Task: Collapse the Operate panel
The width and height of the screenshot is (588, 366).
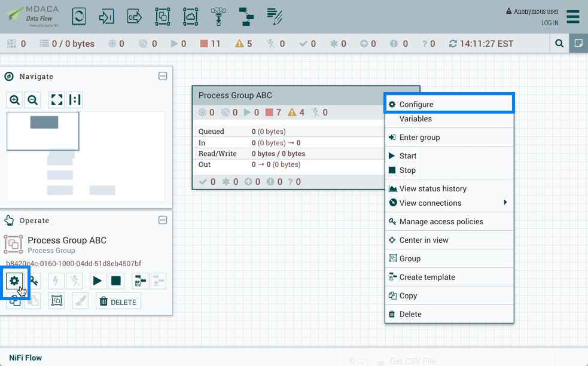Action: [163, 220]
